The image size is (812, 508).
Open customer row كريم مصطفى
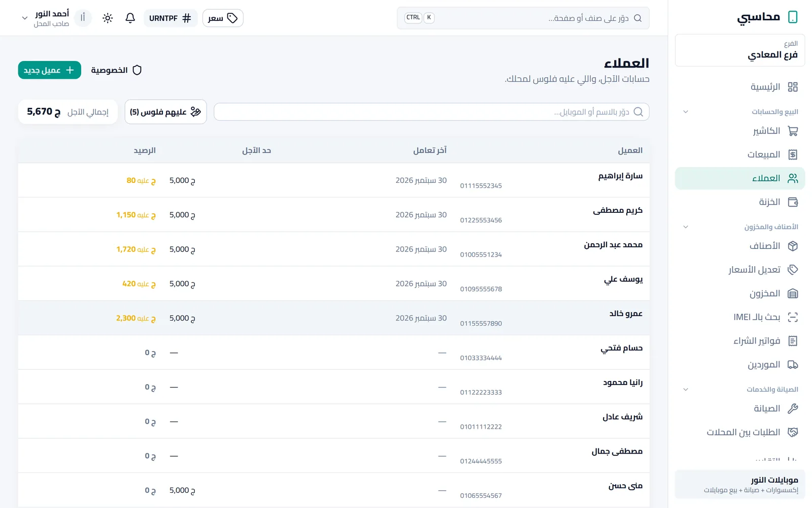click(x=334, y=215)
